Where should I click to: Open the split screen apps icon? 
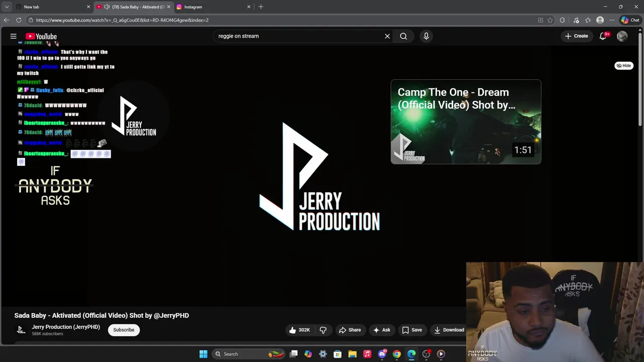pyautogui.click(x=540, y=20)
